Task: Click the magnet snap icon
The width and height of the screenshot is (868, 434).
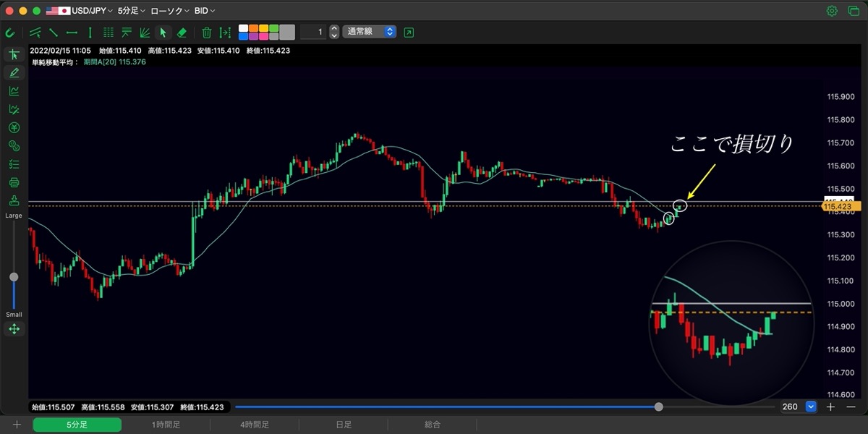Action: click(x=11, y=33)
